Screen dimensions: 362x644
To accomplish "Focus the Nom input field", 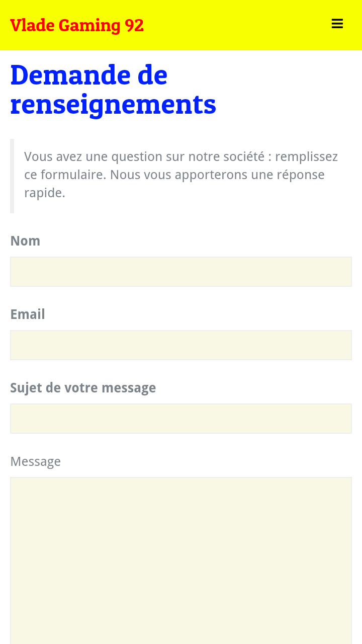I will [181, 272].
